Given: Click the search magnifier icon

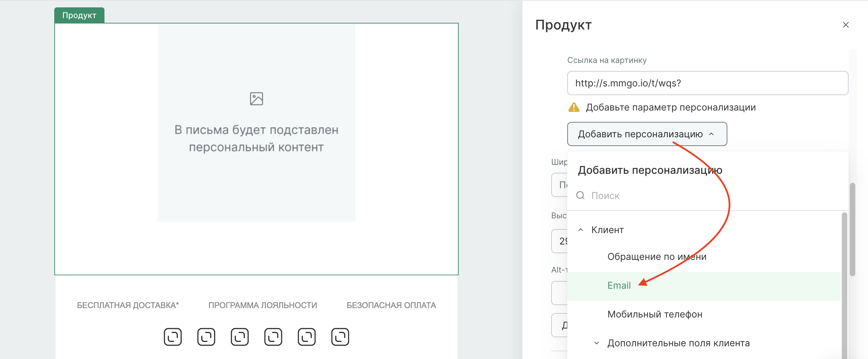Looking at the screenshot, I should [x=580, y=195].
